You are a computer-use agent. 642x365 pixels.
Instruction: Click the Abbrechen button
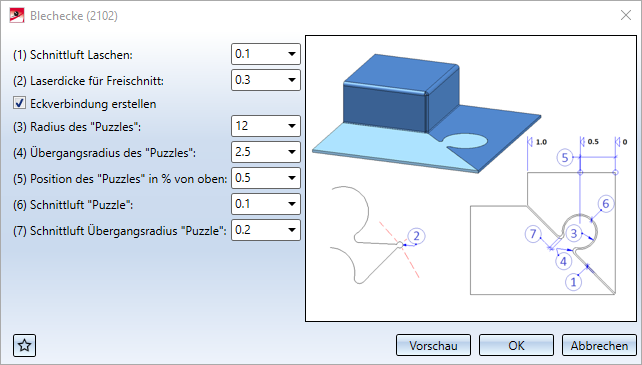[x=599, y=345]
